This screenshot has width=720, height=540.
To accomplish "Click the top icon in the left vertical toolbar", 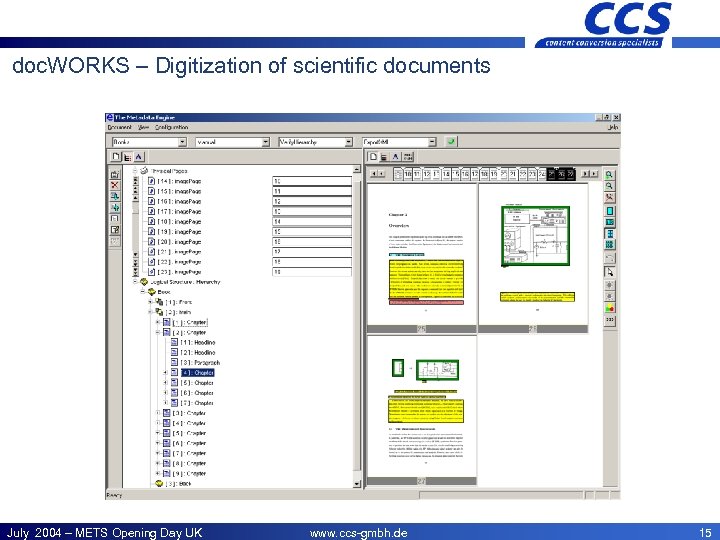I will click(x=115, y=174).
